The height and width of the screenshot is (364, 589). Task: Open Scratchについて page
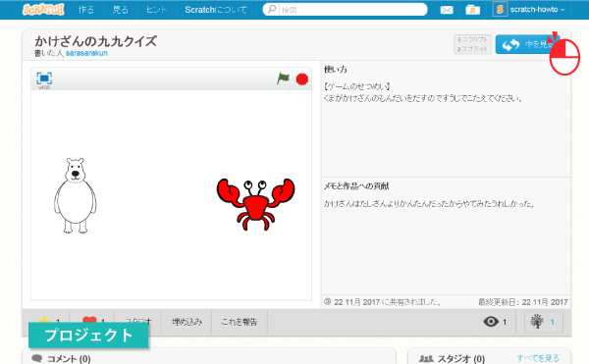[216, 10]
